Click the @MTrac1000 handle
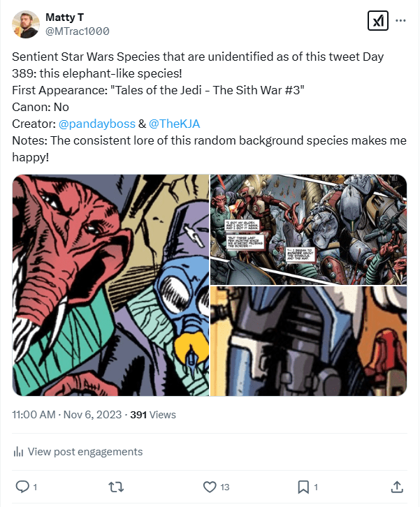Screen dimensions: 420x507 [x=77, y=31]
